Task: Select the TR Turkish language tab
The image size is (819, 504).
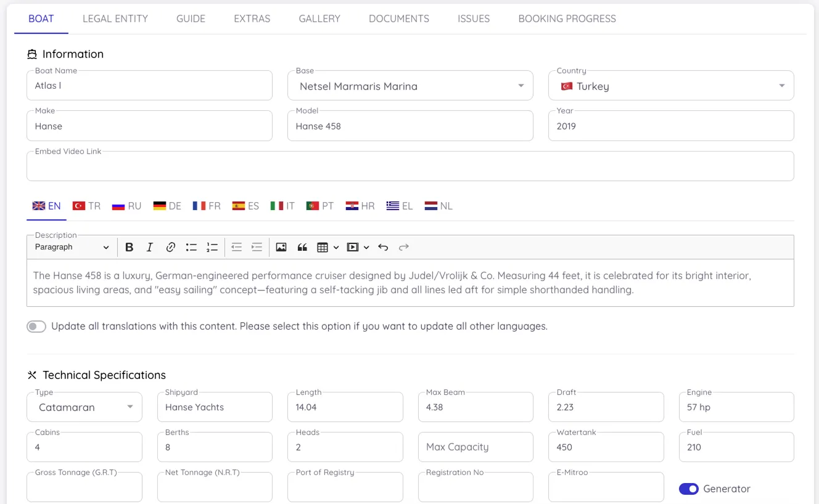Action: [86, 206]
